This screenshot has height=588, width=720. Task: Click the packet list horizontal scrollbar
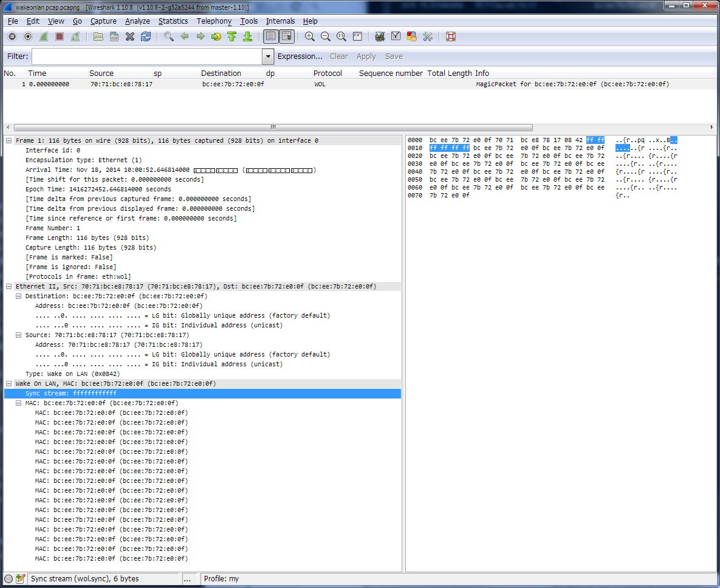pyautogui.click(x=273, y=128)
